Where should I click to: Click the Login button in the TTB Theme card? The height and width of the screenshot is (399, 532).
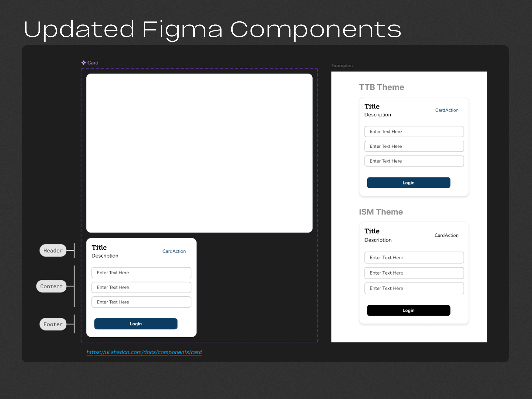click(408, 182)
